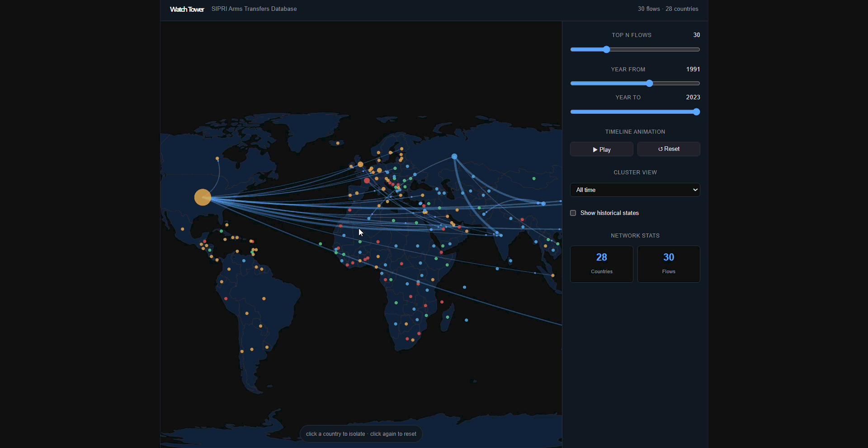
Task: Click the Year From value 1991
Action: pos(693,69)
